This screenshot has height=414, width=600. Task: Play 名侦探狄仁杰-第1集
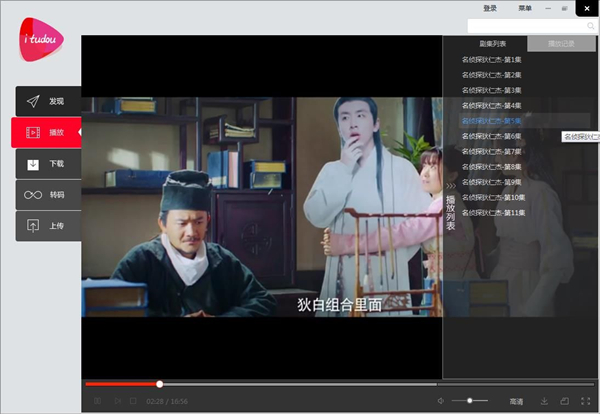[491, 60]
